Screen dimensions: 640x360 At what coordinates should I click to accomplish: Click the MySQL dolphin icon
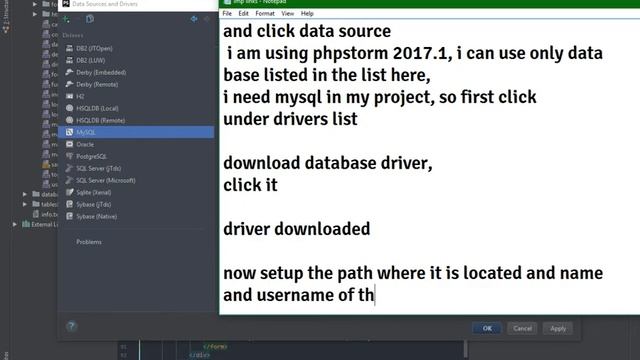pyautogui.click(x=69, y=132)
